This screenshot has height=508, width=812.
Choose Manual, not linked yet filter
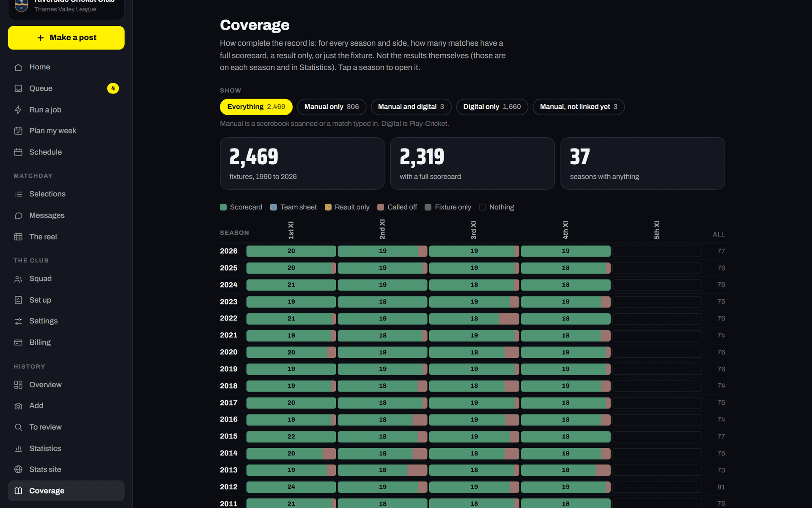coord(578,107)
